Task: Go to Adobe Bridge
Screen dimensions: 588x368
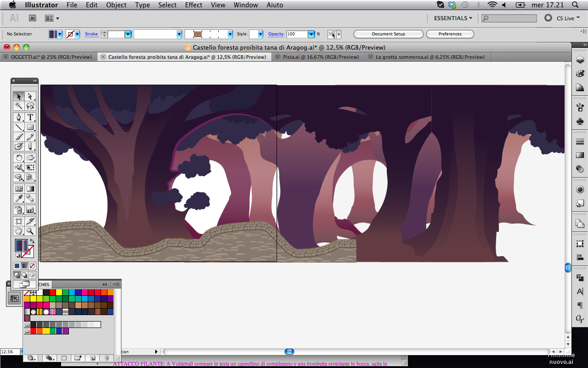Action: (x=33, y=18)
